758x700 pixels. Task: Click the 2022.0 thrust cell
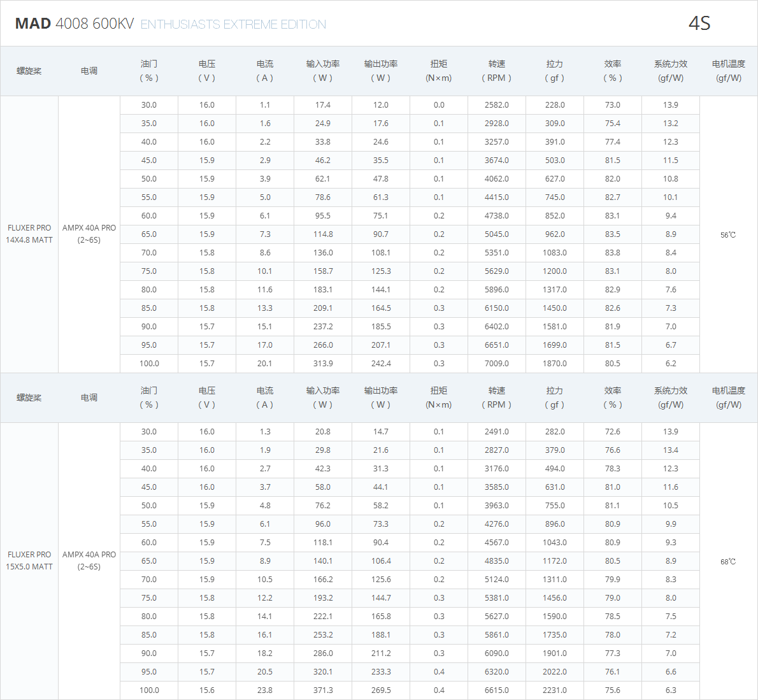click(x=555, y=672)
